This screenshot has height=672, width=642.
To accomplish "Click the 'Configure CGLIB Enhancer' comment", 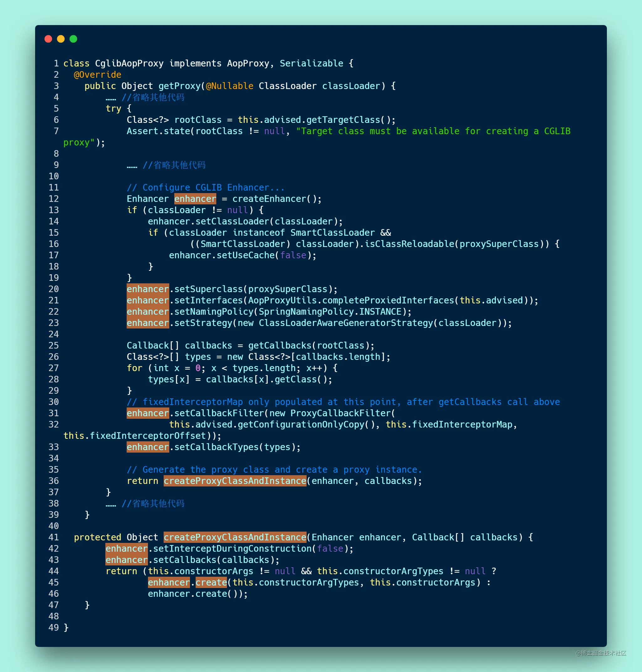I will point(206,187).
